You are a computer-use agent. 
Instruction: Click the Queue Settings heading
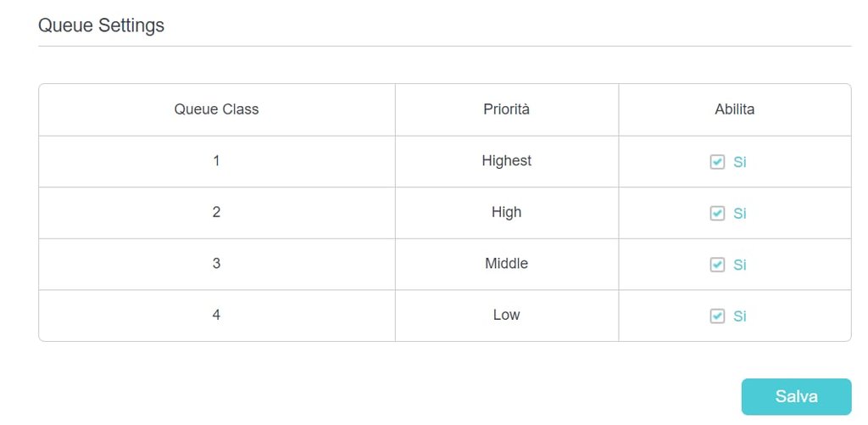click(x=101, y=25)
